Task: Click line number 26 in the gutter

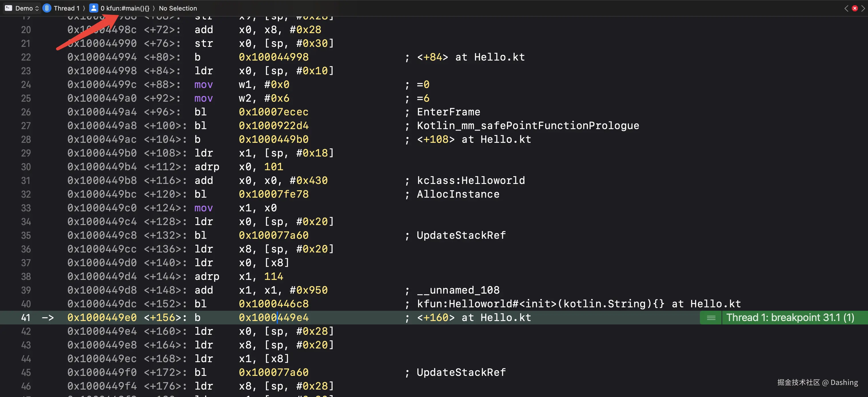Action: click(x=26, y=112)
